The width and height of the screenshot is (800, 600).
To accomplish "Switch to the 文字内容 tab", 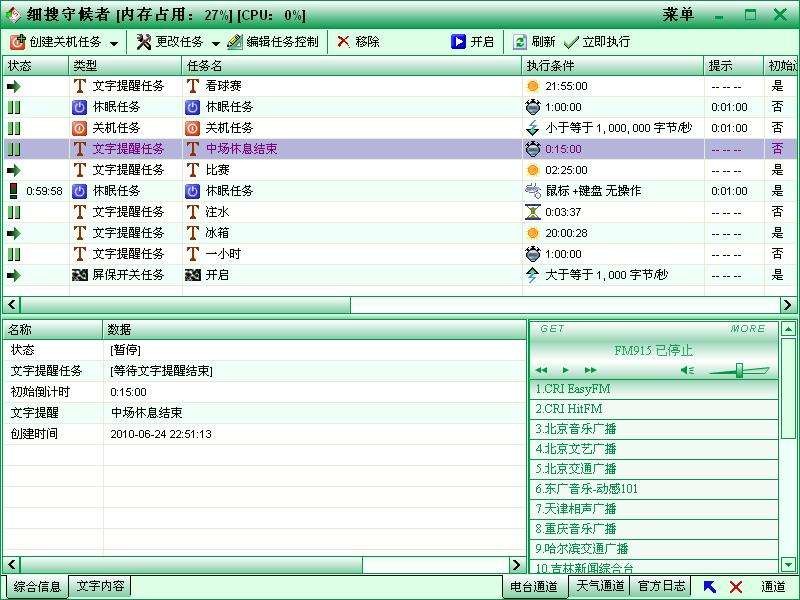I will coord(101,587).
